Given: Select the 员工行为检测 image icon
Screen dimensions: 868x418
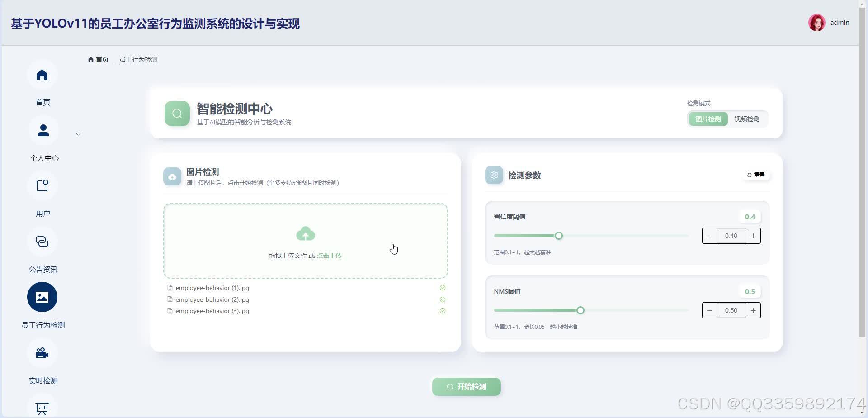Looking at the screenshot, I should (x=42, y=297).
